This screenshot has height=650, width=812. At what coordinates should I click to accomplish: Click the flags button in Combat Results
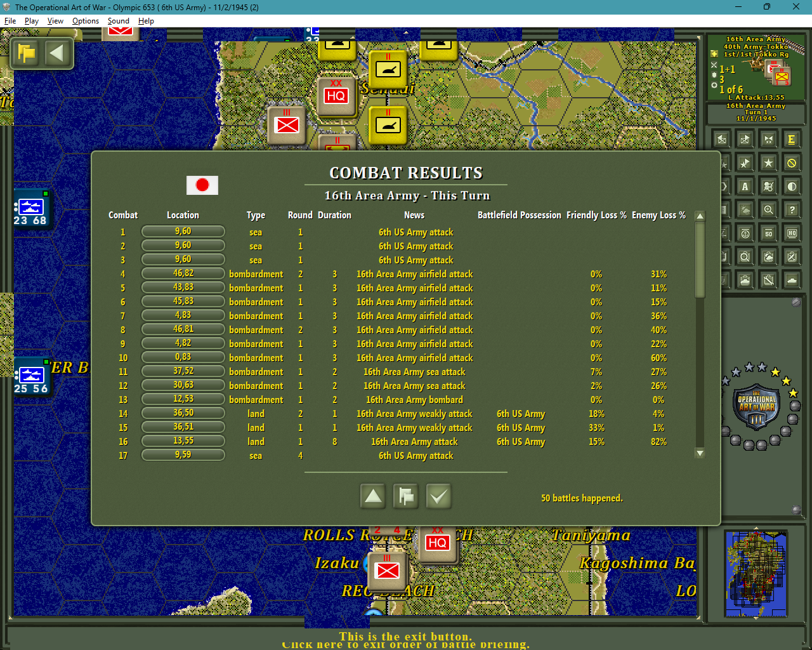406,496
